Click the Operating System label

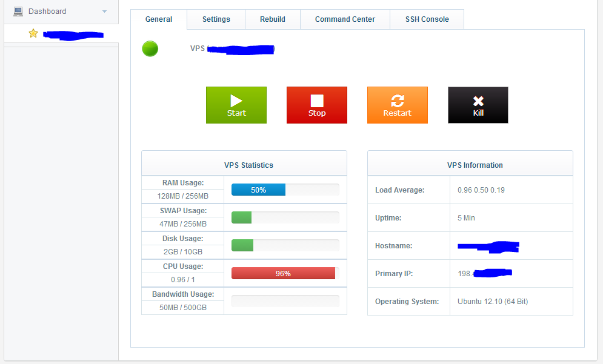(x=407, y=302)
